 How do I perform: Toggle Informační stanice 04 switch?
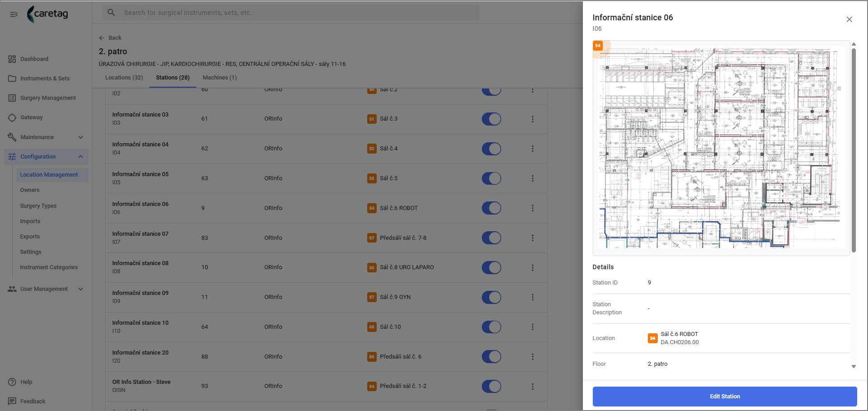[x=491, y=149]
